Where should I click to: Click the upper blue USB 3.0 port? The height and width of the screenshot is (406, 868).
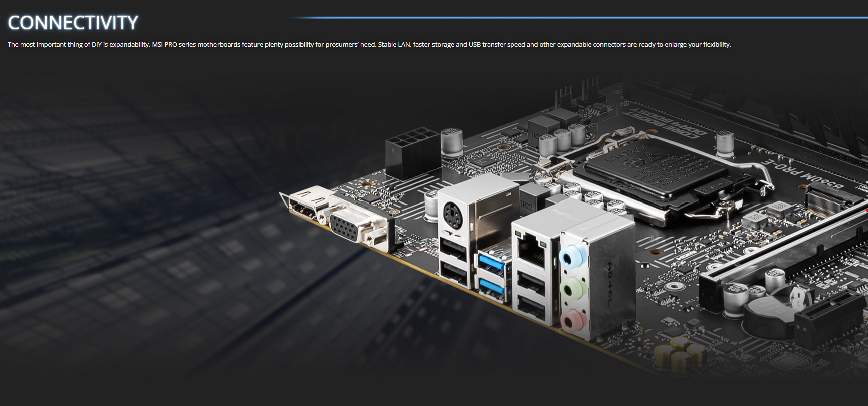[492, 262]
